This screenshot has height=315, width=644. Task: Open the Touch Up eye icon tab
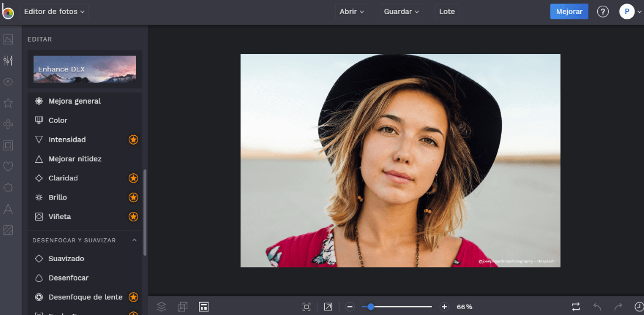(x=8, y=82)
